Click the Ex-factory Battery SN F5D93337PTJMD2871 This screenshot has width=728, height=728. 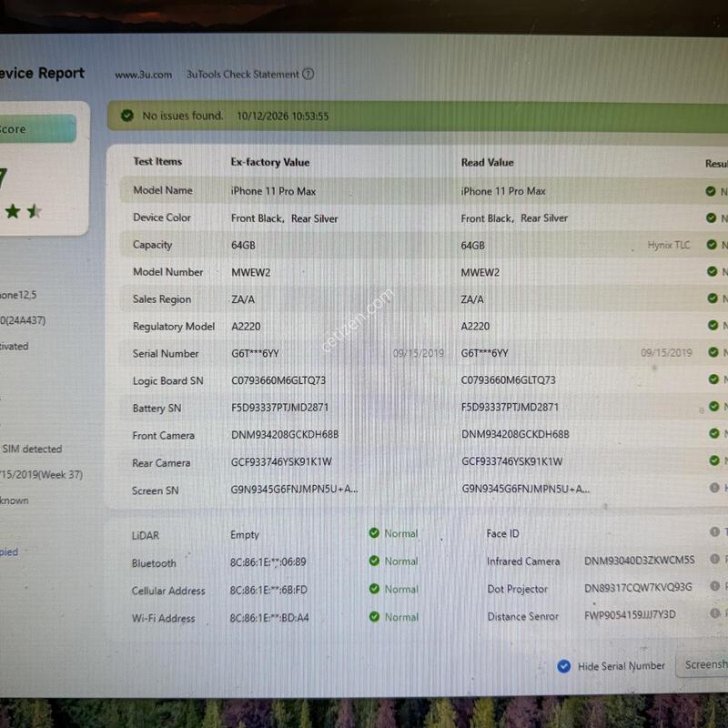click(280, 407)
